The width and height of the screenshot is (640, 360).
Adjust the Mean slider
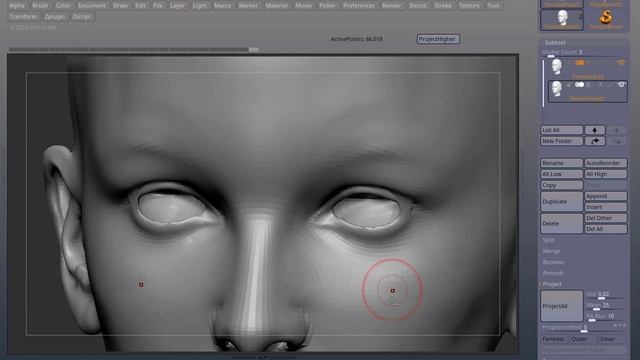tap(606, 305)
